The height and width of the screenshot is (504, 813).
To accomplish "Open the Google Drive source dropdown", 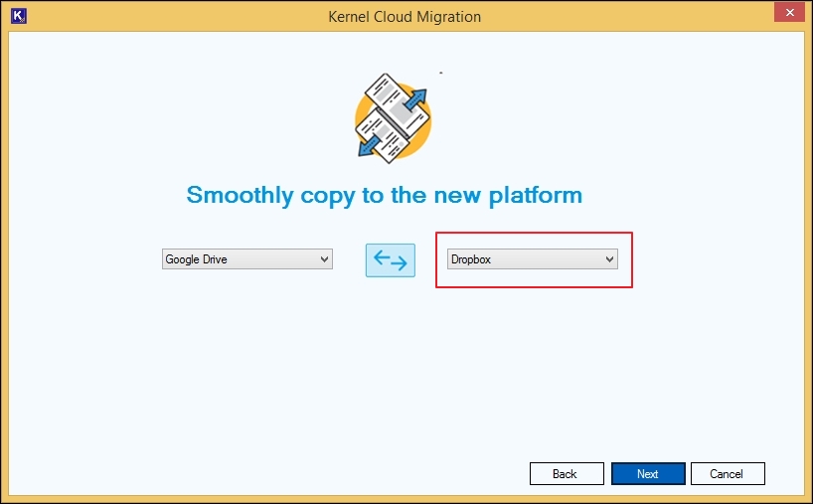I will [247, 259].
